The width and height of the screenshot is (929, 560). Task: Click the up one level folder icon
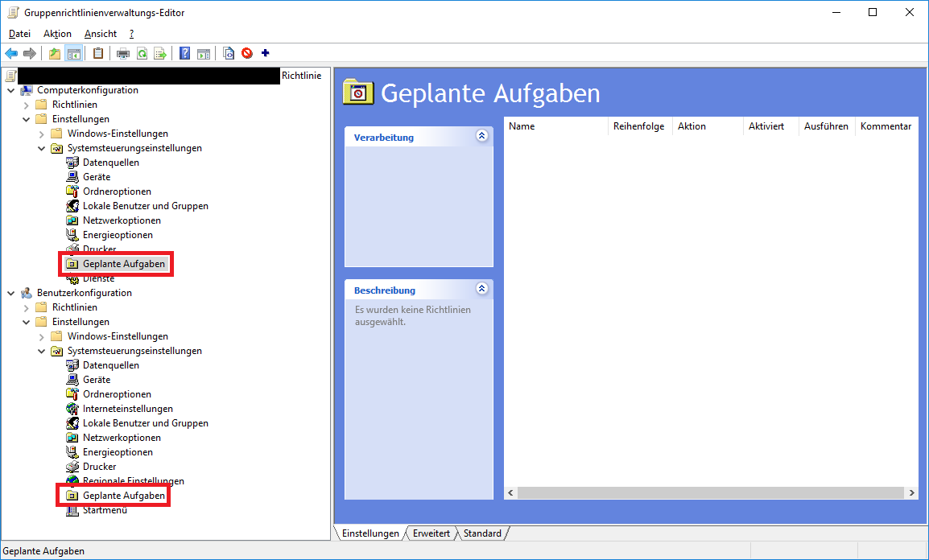[54, 54]
